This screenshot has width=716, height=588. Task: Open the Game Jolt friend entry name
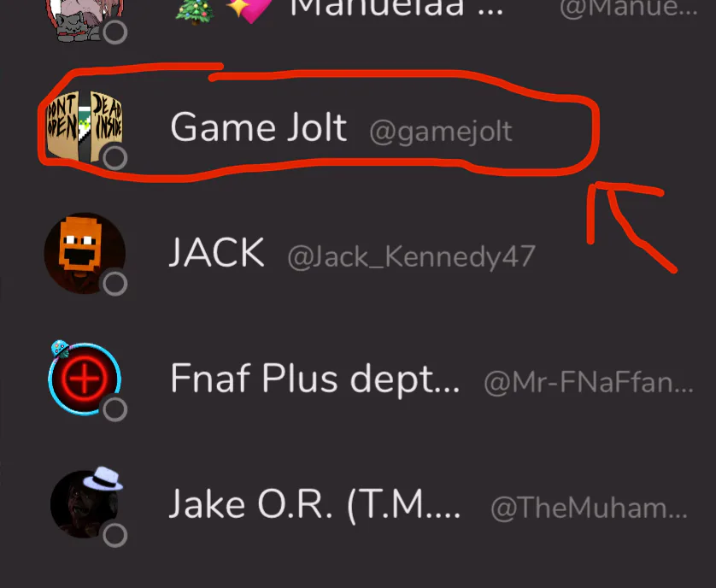tap(258, 127)
